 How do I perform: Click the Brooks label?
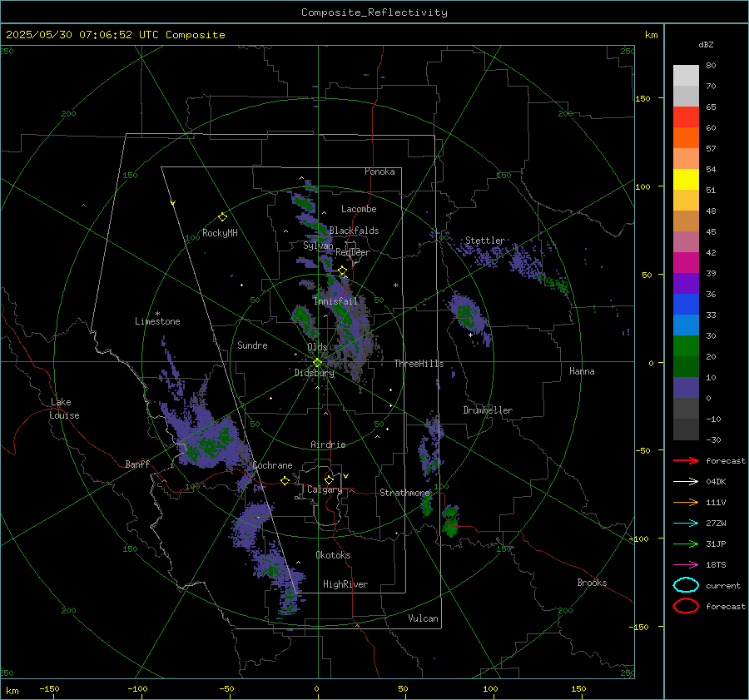pos(592,583)
